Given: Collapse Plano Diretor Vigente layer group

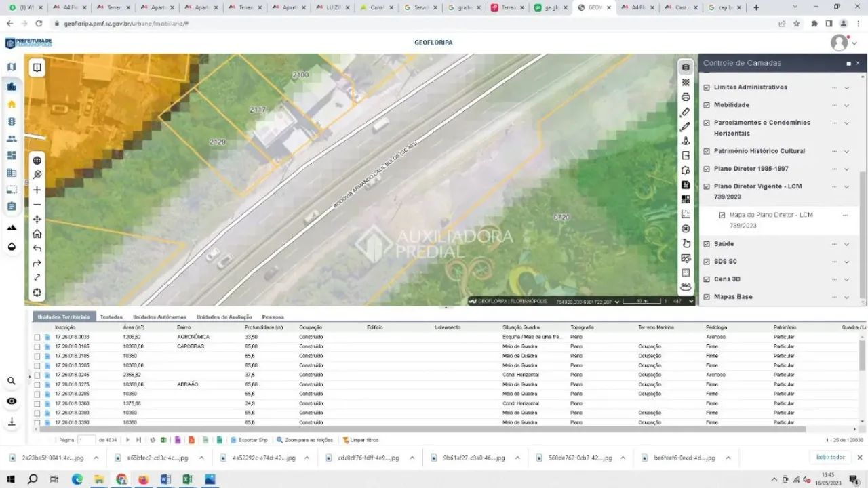Looking at the screenshot, I should click(x=846, y=186).
